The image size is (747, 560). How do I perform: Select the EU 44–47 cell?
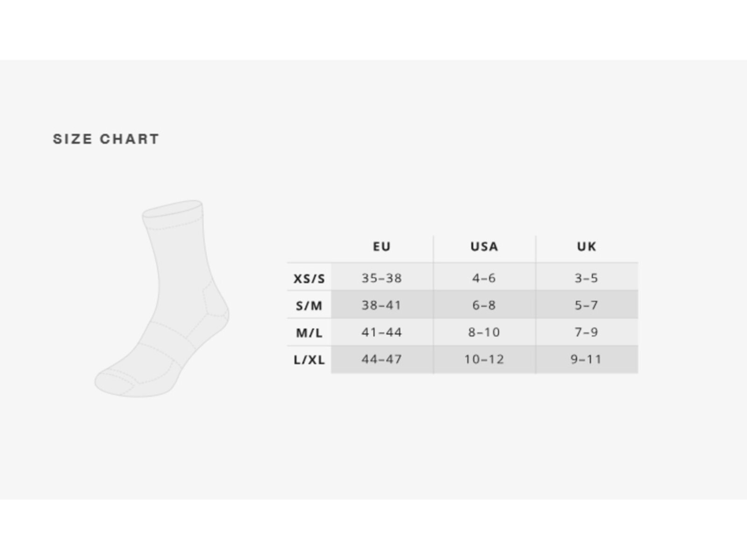click(x=381, y=359)
